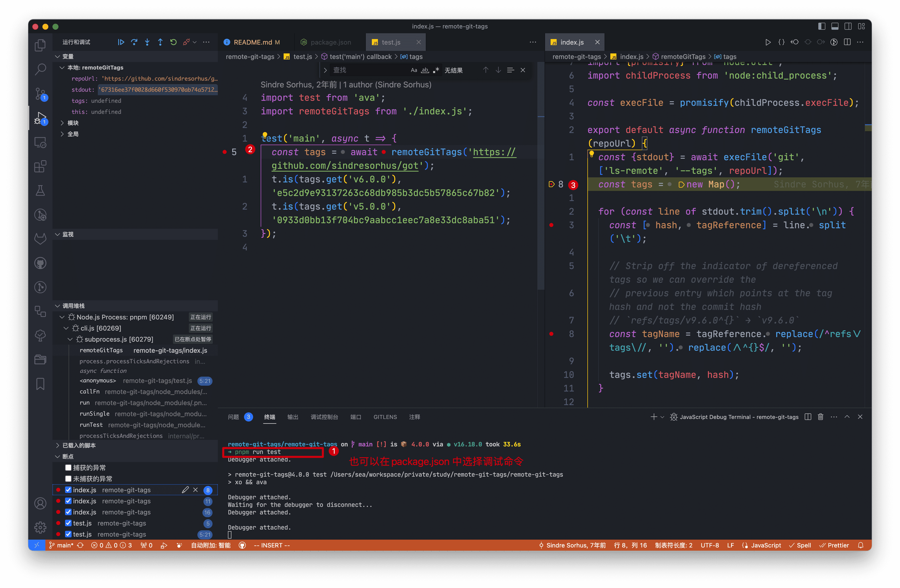
Task: Collapse the 调用堆栈 section
Action: (57, 306)
